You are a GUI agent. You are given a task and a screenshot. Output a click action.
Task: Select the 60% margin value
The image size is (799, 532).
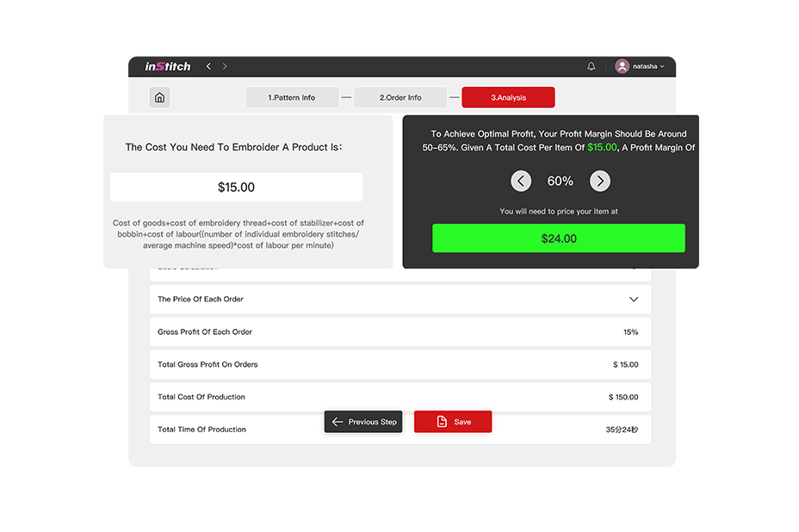click(x=561, y=182)
